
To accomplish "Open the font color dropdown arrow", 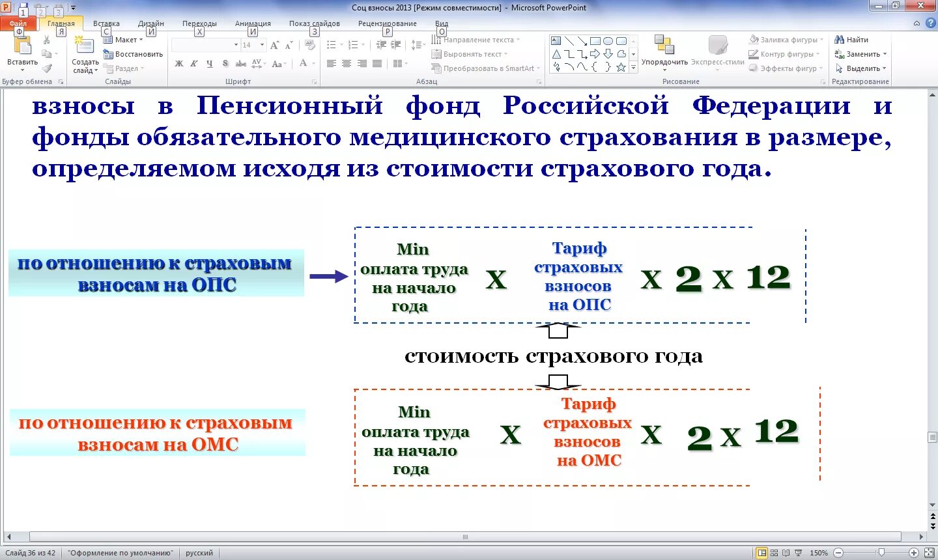I will [313, 63].
